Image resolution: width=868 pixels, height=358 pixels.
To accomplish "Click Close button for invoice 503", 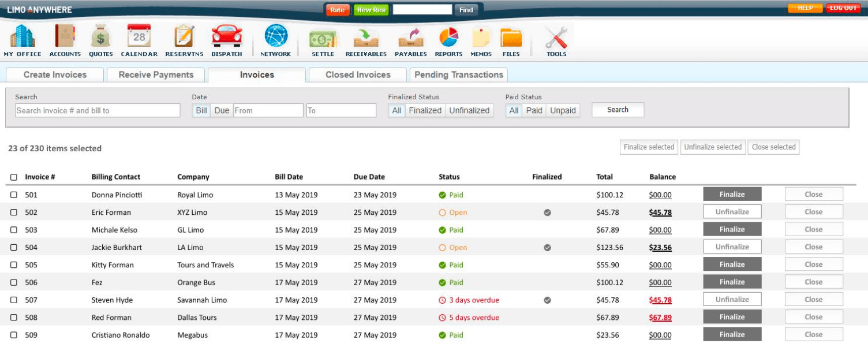I will [814, 229].
